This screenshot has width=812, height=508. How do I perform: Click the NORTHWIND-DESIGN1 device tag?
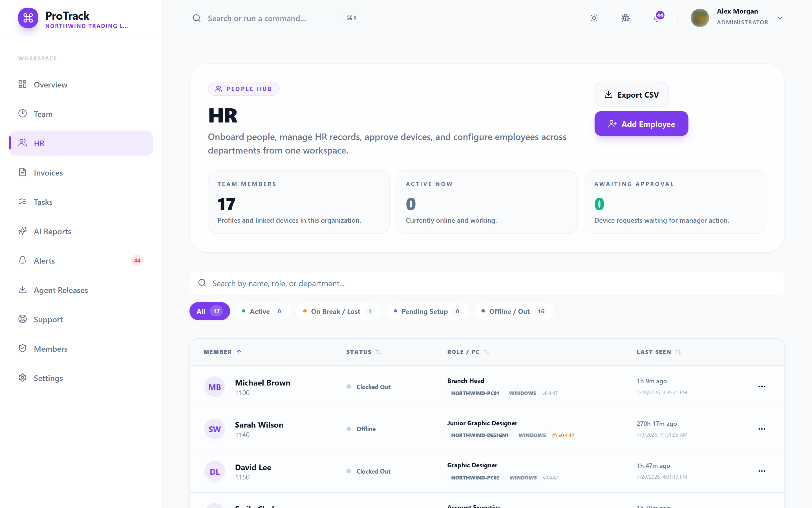[480, 435]
